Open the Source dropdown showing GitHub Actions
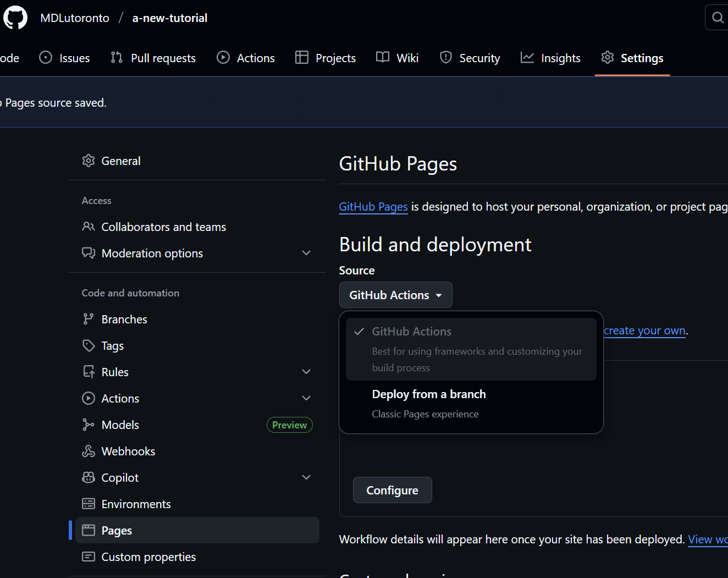 click(x=395, y=295)
